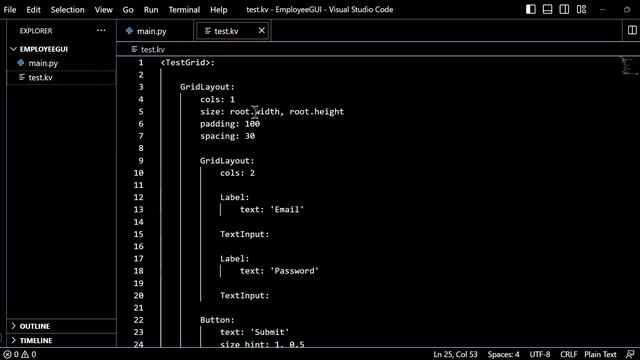
Task: Click Python icon on main.py tab
Action: tap(129, 31)
